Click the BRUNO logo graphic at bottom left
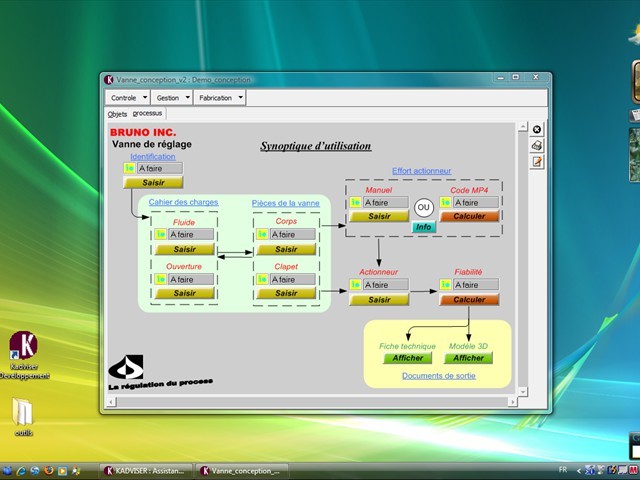The image size is (640, 480). point(126,367)
